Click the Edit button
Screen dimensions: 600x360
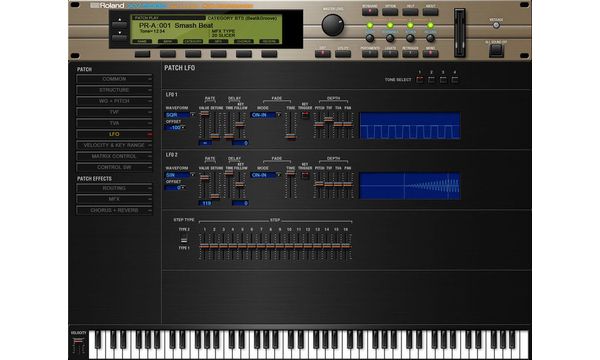(x=323, y=54)
